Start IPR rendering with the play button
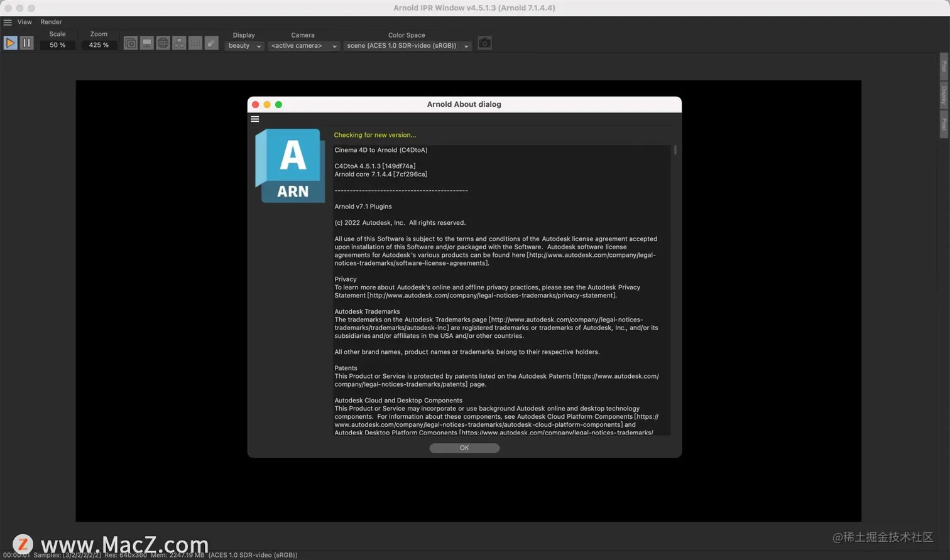The width and height of the screenshot is (950, 560). (10, 43)
